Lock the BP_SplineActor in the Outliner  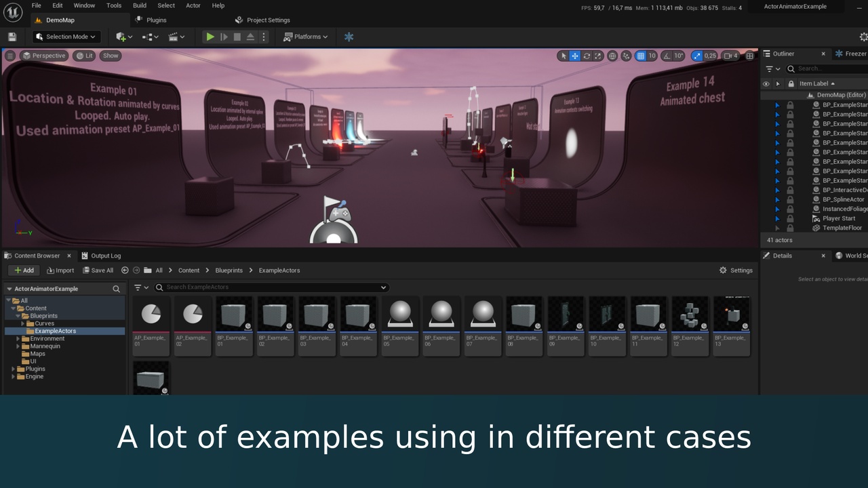(x=790, y=199)
